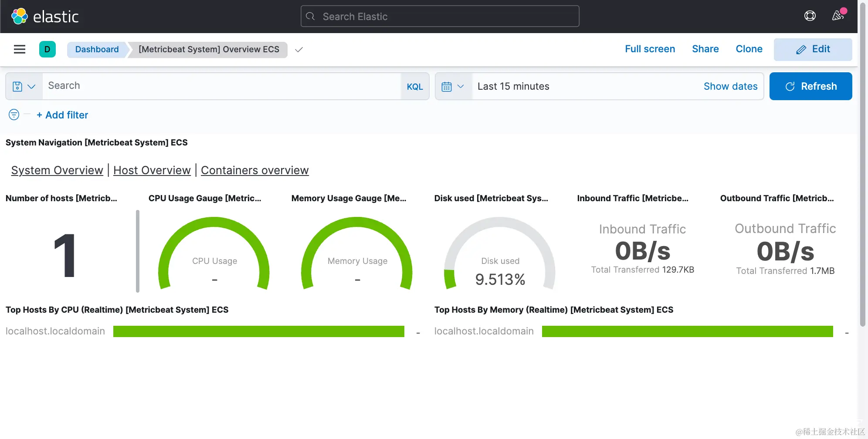The height and width of the screenshot is (439, 868).
Task: Open the hamburger navigation menu
Action: tap(20, 49)
